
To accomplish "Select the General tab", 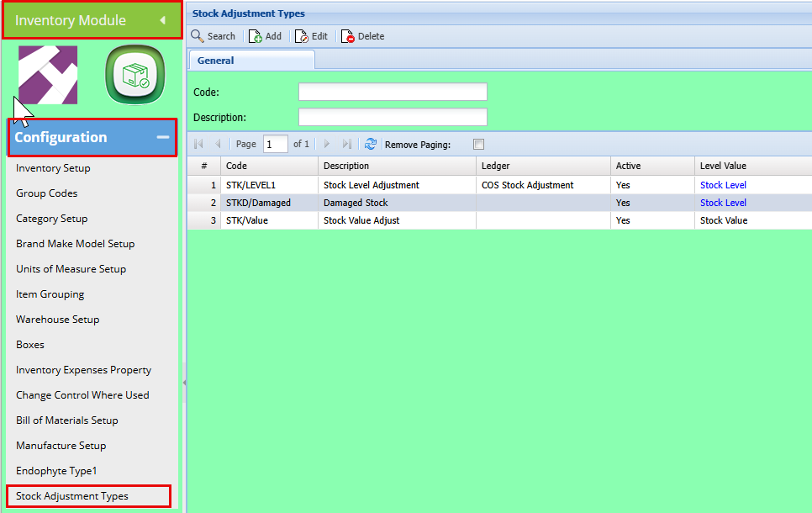I will [216, 61].
